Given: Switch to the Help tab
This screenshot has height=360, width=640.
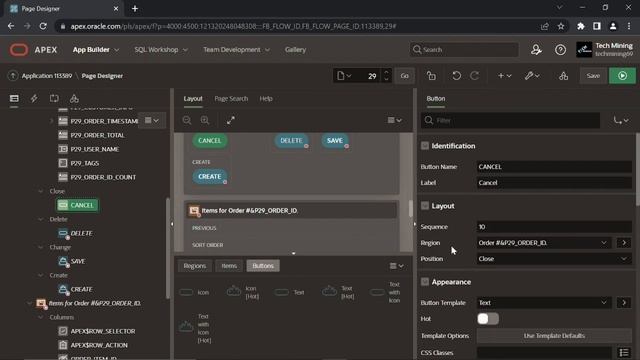Looking at the screenshot, I should (266, 98).
